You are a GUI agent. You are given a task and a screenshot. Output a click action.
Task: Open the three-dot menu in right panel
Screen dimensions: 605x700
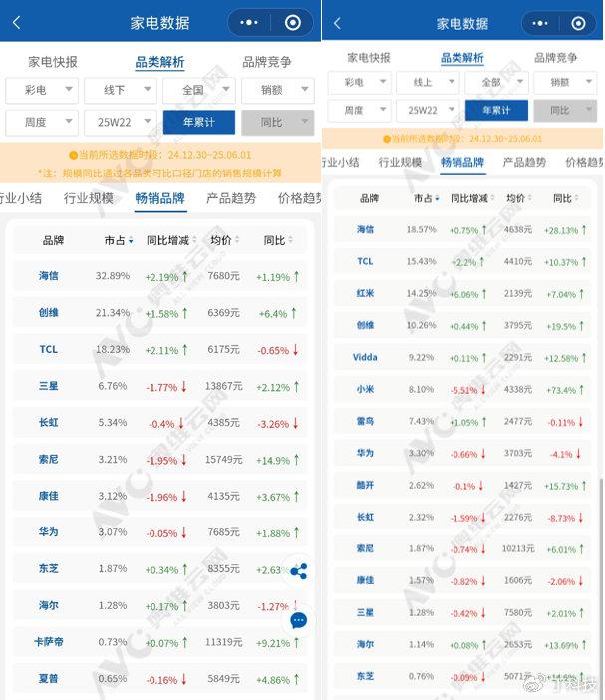tap(540, 23)
